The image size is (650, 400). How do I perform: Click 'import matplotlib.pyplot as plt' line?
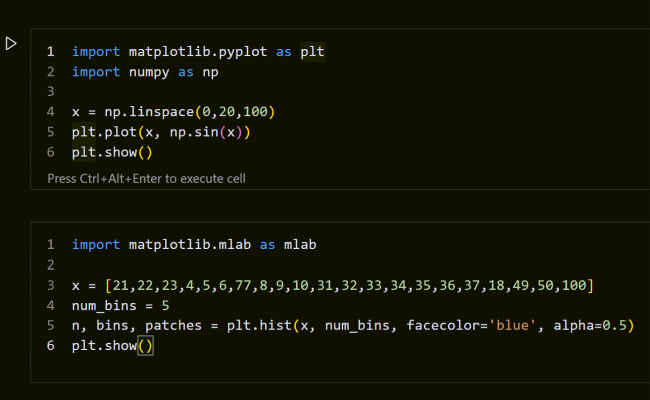(198, 52)
